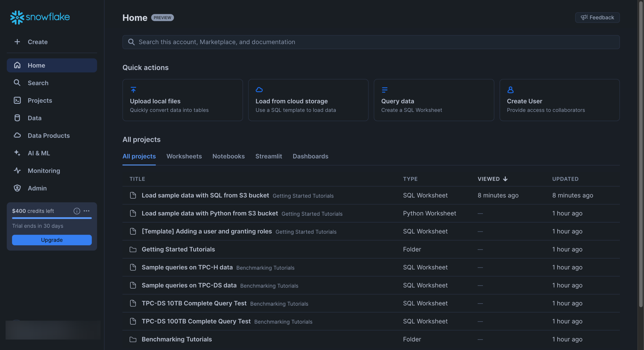644x350 pixels.
Task: Click the Query data lines icon
Action: [x=384, y=90]
